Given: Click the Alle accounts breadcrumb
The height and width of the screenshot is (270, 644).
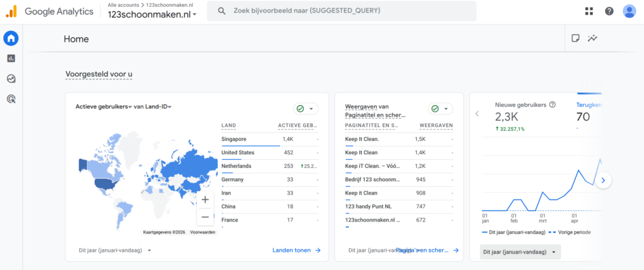Looking at the screenshot, I should coord(123,4).
